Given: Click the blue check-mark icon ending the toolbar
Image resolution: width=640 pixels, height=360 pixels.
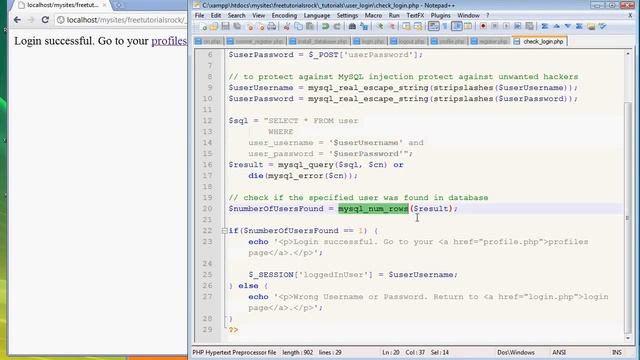Looking at the screenshot, I should pos(602,26).
